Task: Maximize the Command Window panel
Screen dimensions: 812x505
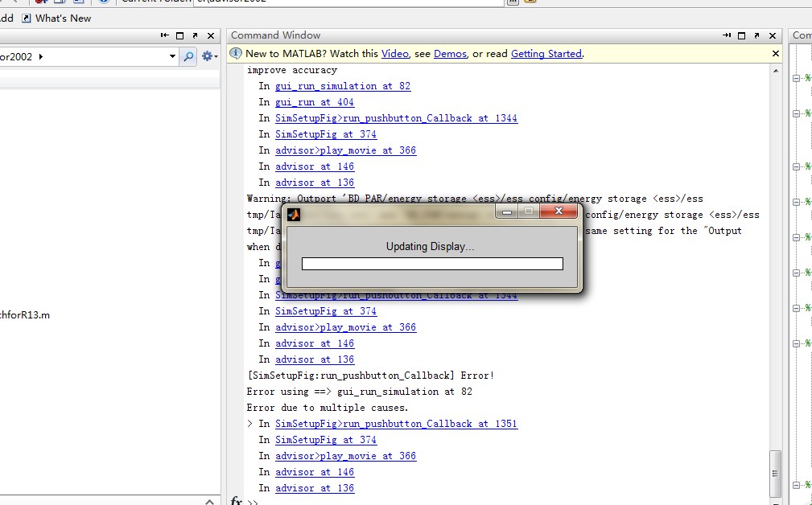Action: [741, 35]
